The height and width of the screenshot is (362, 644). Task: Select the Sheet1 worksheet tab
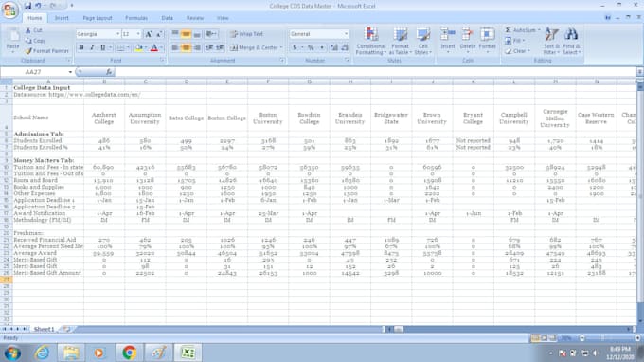pos(44,329)
